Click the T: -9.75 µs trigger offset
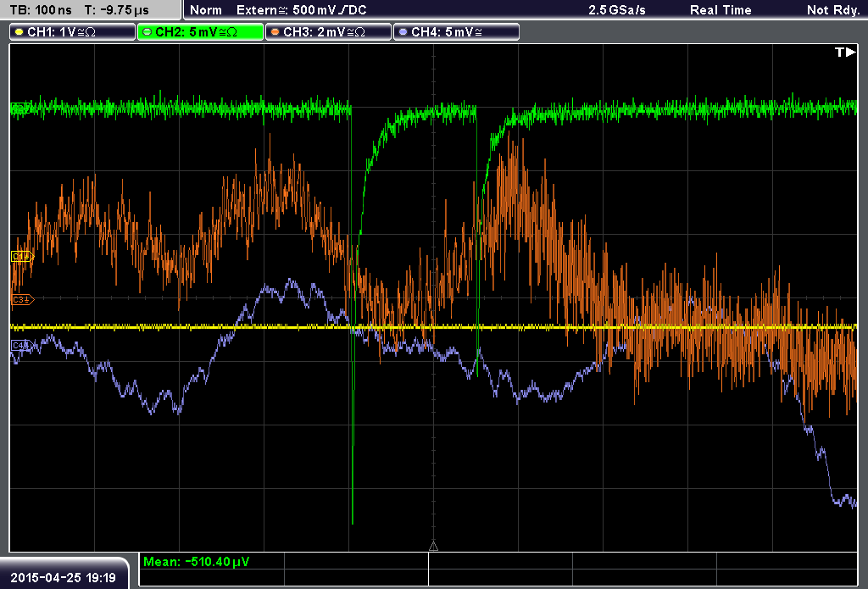 117,10
